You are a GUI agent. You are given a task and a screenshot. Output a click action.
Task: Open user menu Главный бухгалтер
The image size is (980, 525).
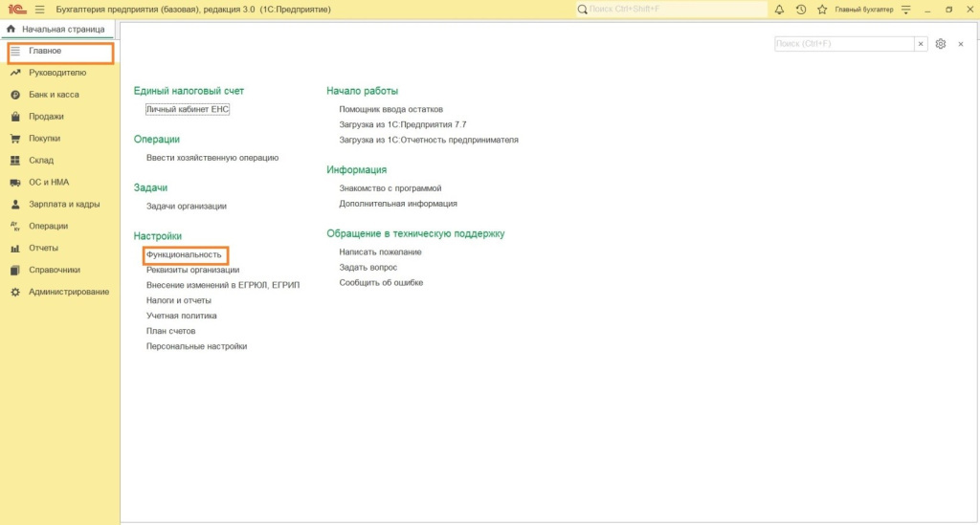(863, 10)
